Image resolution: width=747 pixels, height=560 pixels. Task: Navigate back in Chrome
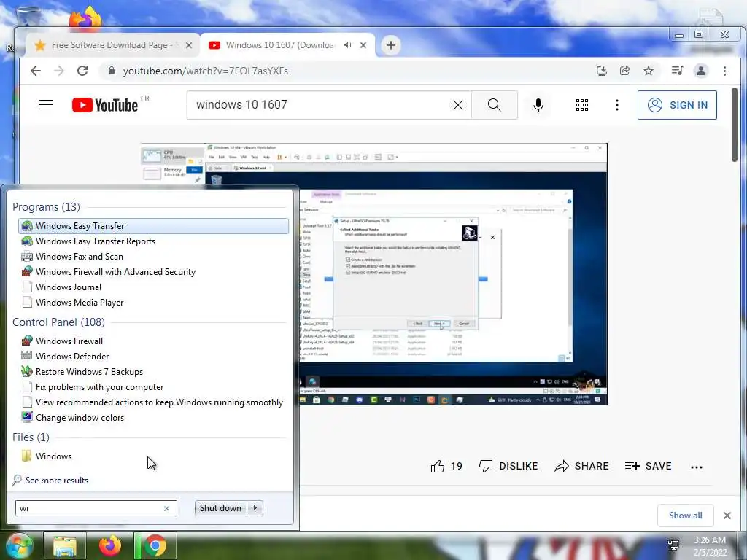(x=36, y=71)
